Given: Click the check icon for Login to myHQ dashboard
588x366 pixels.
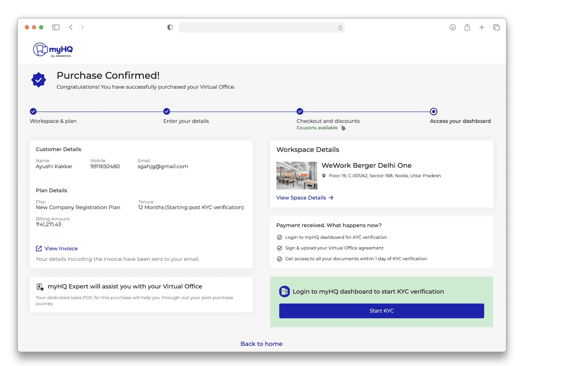Looking at the screenshot, I should pos(279,237).
